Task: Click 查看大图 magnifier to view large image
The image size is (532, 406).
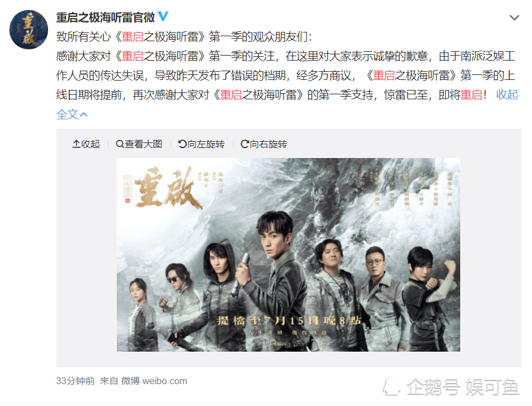Action: pos(139,144)
